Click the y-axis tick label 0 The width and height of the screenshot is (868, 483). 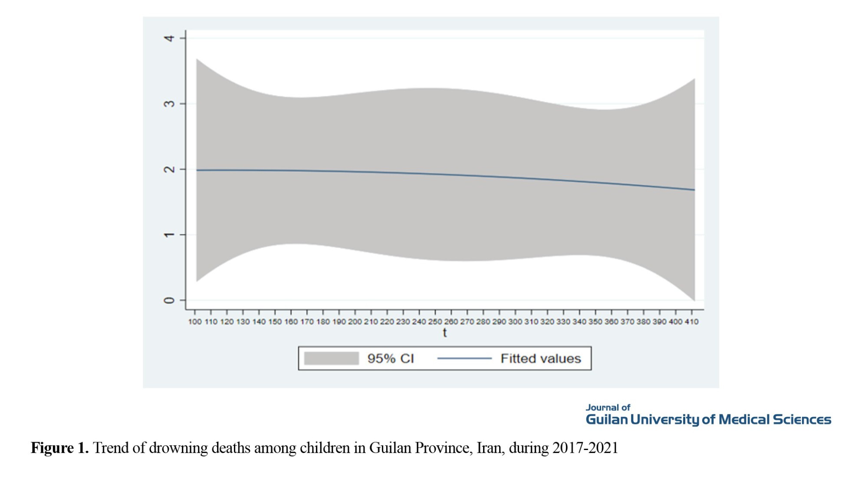coord(169,300)
